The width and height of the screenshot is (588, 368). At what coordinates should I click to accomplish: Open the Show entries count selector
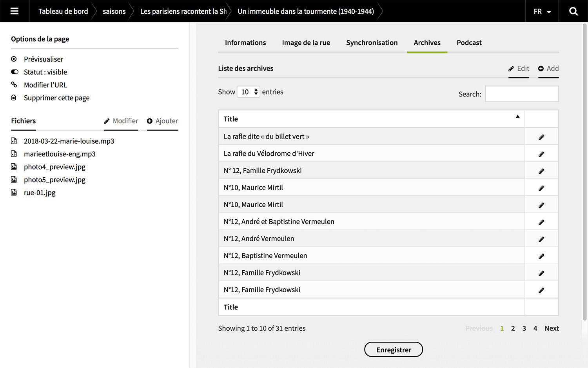pyautogui.click(x=249, y=92)
